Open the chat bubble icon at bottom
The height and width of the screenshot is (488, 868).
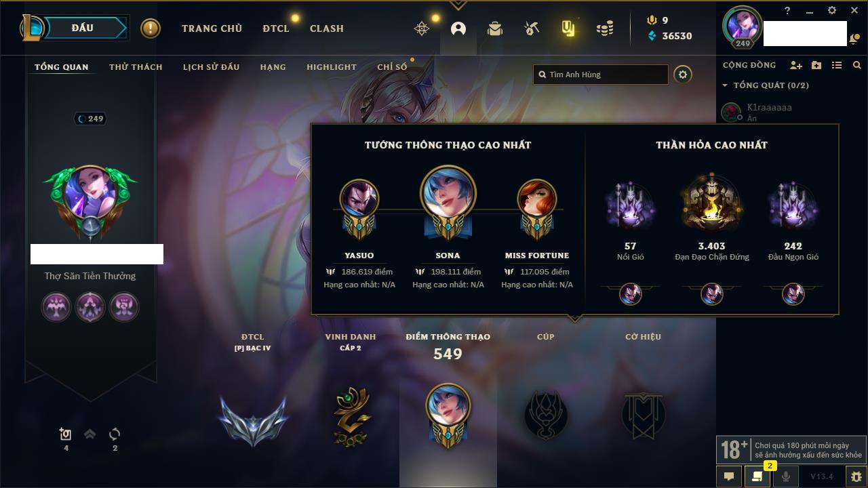(x=729, y=476)
